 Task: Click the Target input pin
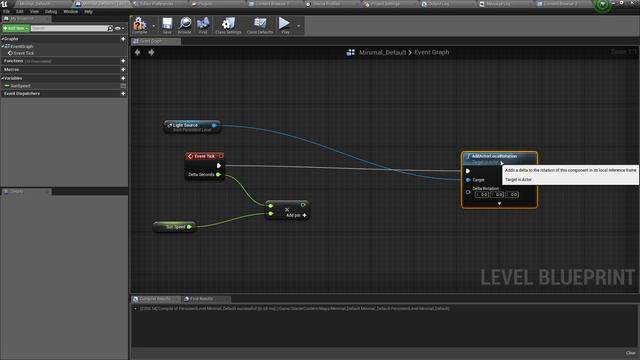468,180
